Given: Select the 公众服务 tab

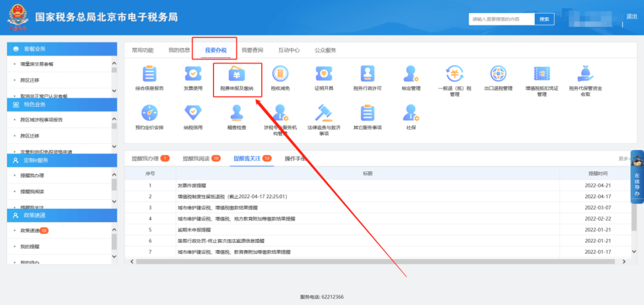Looking at the screenshot, I should (x=326, y=50).
